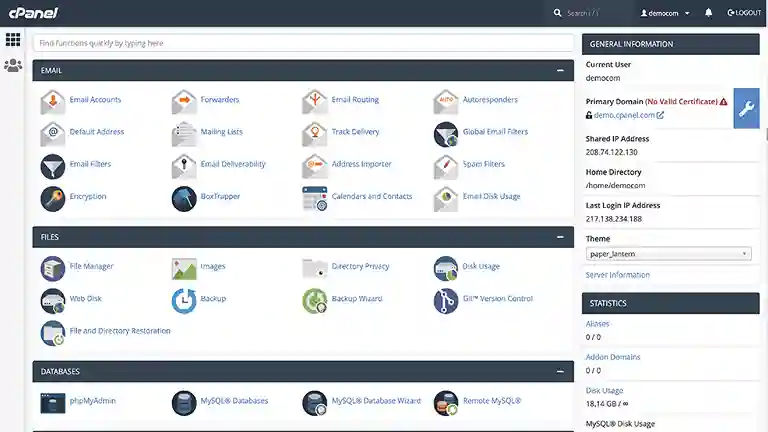Open the democom user dropdown
The image size is (768, 432).
tap(665, 13)
